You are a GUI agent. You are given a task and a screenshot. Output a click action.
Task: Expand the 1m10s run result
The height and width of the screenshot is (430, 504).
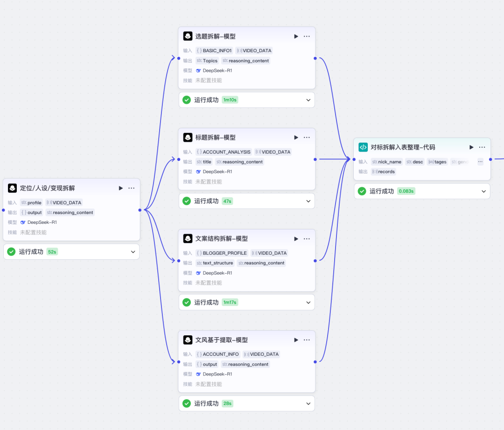coord(308,100)
